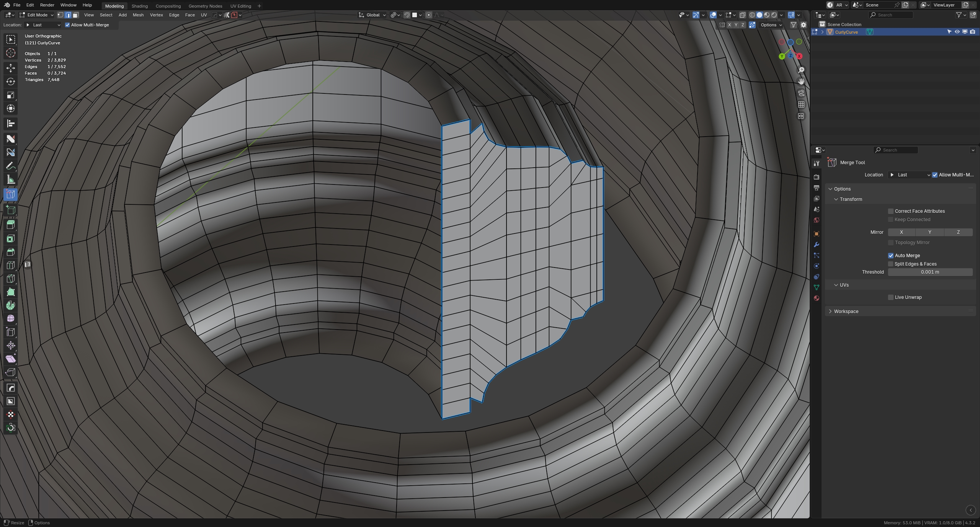Open the viewport Options popover
Viewport: 980px width, 527px height.
coord(771,25)
